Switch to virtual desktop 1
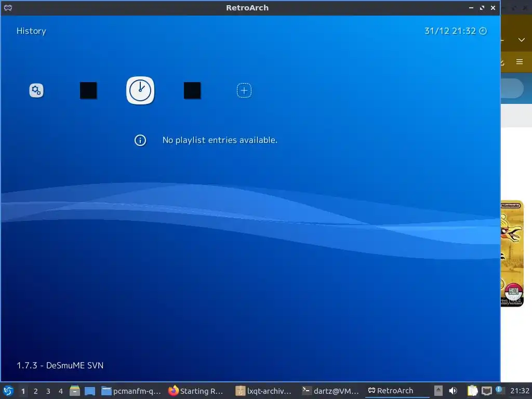The image size is (532, 399). [x=23, y=391]
